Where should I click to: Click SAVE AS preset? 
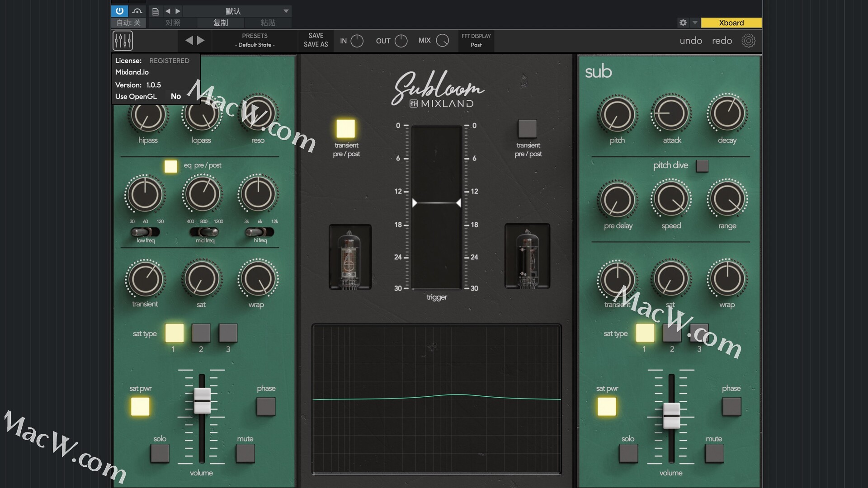316,44
